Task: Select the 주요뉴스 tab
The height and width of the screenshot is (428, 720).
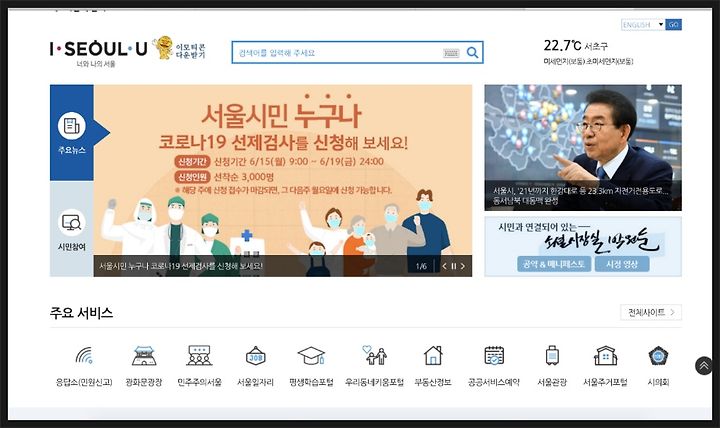Action: click(x=72, y=133)
